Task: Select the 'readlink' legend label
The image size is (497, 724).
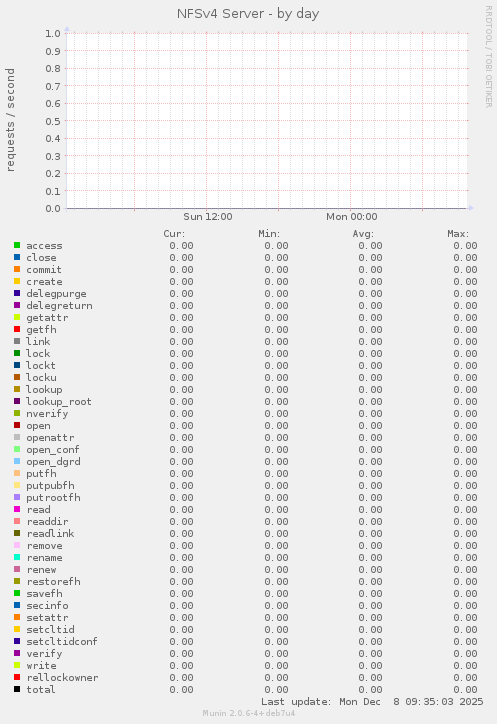Action: [50, 533]
